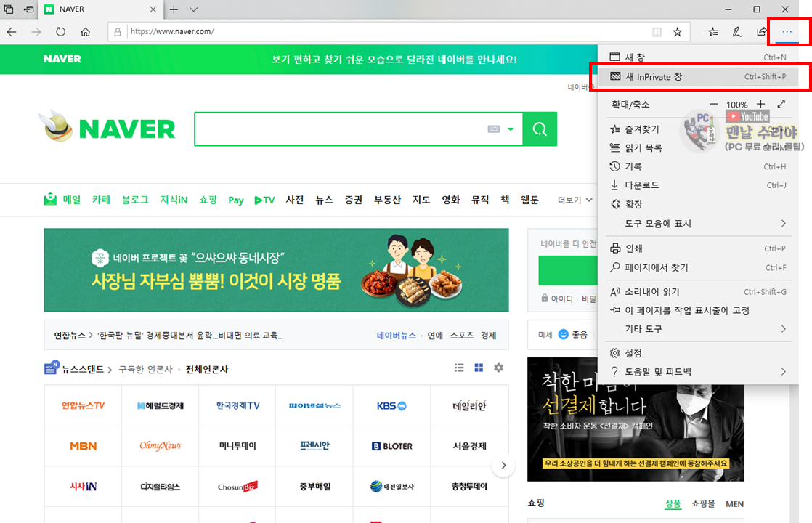Open the Pay service link
This screenshot has width=812, height=523.
coord(236,200)
